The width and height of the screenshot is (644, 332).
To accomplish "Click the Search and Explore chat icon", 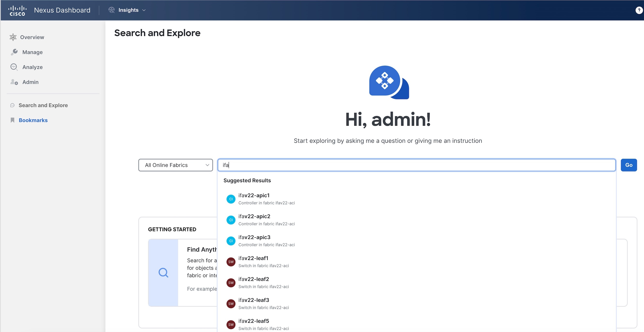I will click(12, 105).
